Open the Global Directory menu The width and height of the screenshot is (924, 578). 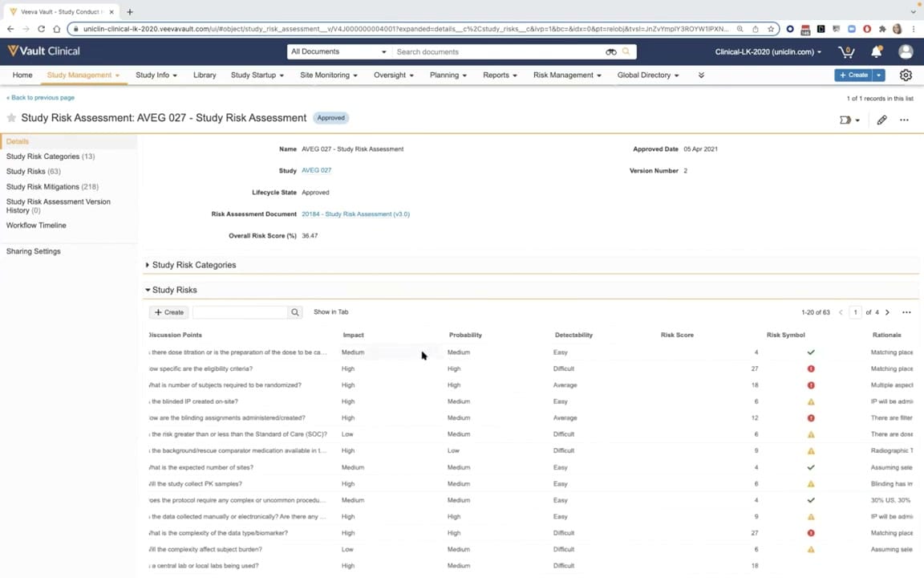[x=647, y=75]
